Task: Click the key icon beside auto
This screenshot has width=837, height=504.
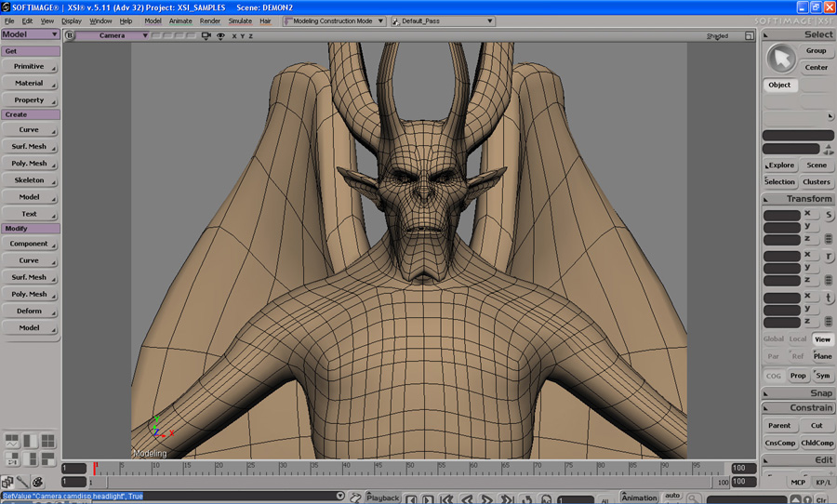Action: (693, 498)
